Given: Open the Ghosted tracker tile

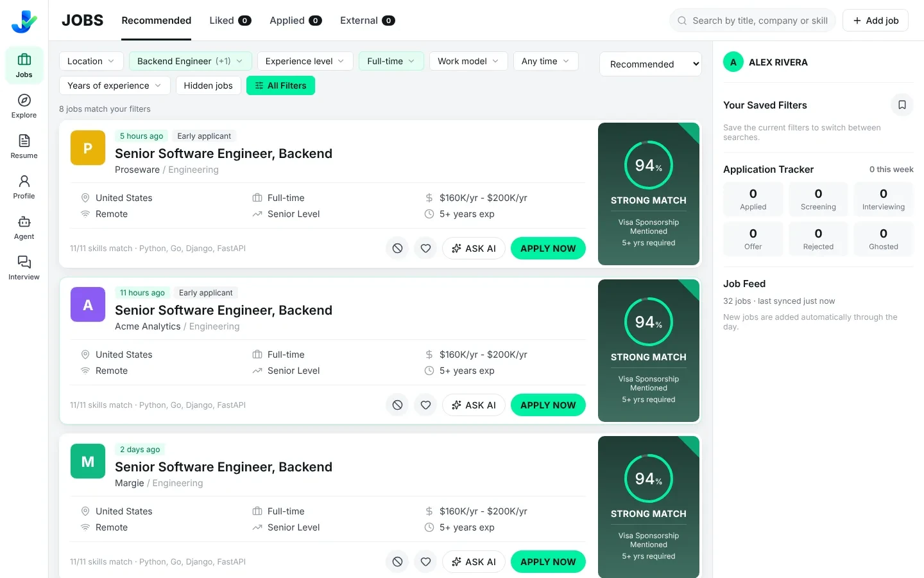Looking at the screenshot, I should coord(884,239).
